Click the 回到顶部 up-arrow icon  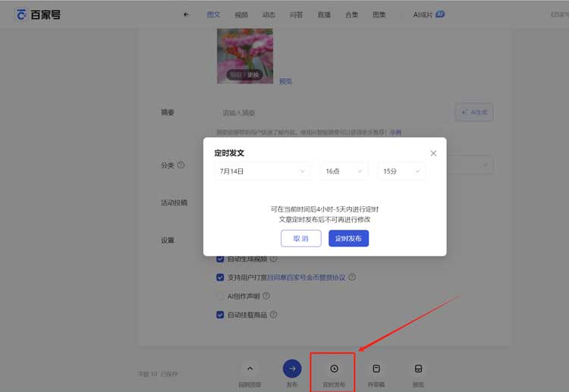(x=250, y=368)
